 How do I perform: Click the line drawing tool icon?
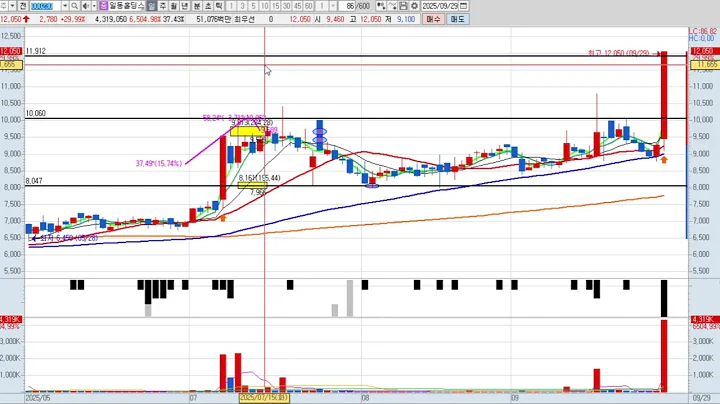click(x=392, y=6)
